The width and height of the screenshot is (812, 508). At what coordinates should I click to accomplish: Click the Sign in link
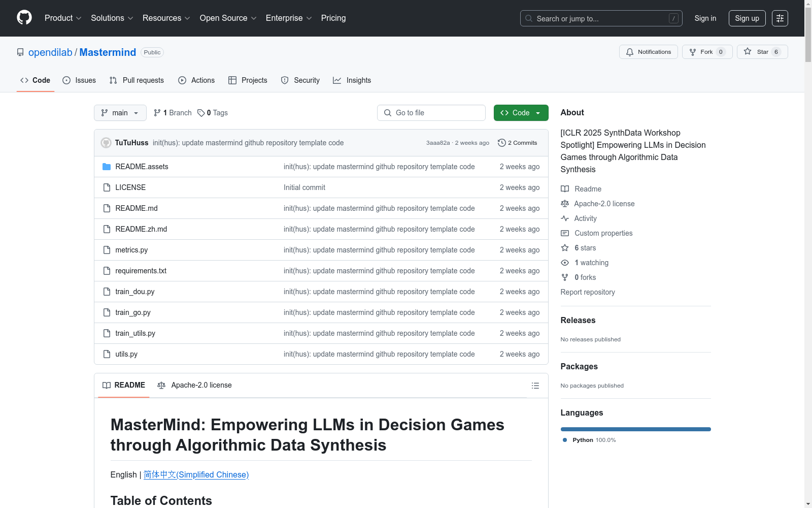tap(705, 18)
